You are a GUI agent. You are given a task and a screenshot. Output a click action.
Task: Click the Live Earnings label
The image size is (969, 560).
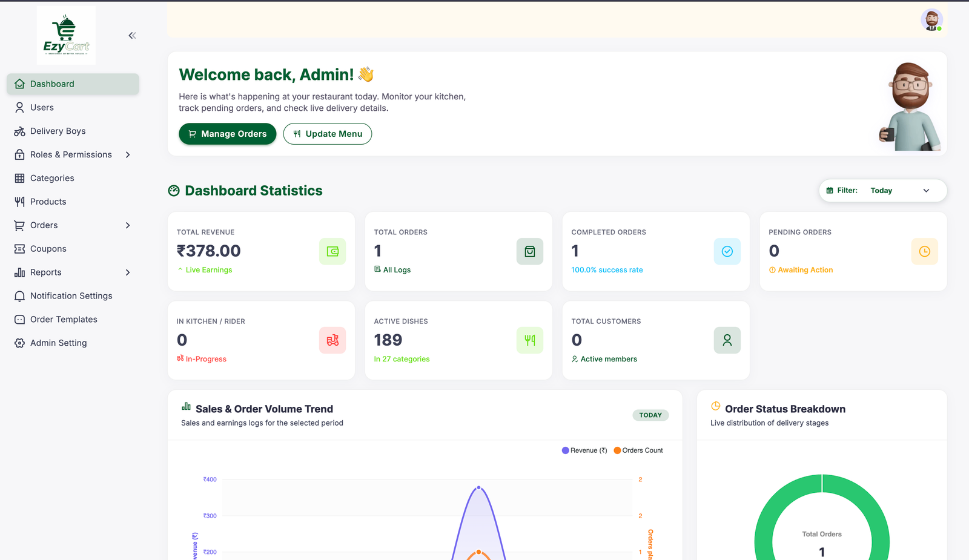pyautogui.click(x=205, y=270)
